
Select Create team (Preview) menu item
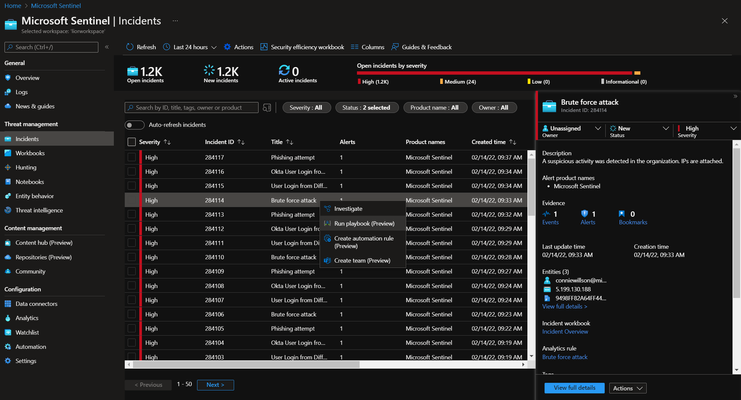363,261
